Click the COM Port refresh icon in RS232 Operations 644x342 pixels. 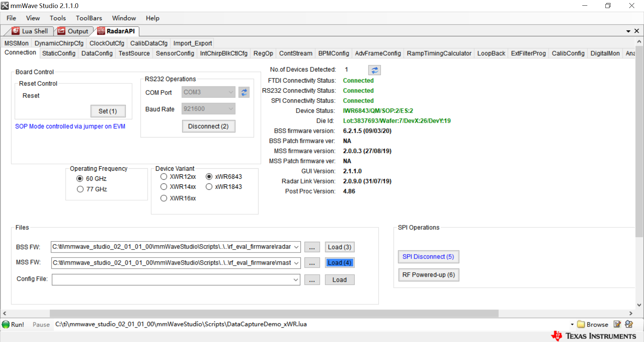click(244, 92)
